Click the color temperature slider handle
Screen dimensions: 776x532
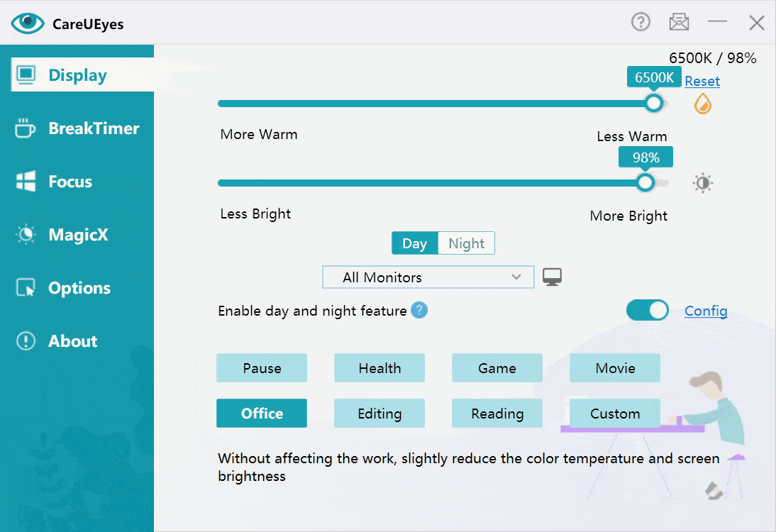[653, 104]
